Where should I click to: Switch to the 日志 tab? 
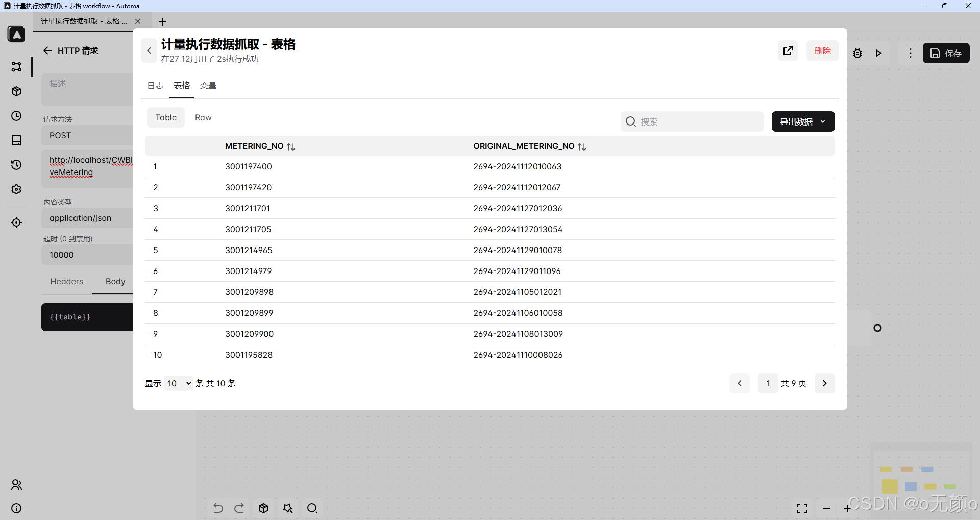coord(155,86)
